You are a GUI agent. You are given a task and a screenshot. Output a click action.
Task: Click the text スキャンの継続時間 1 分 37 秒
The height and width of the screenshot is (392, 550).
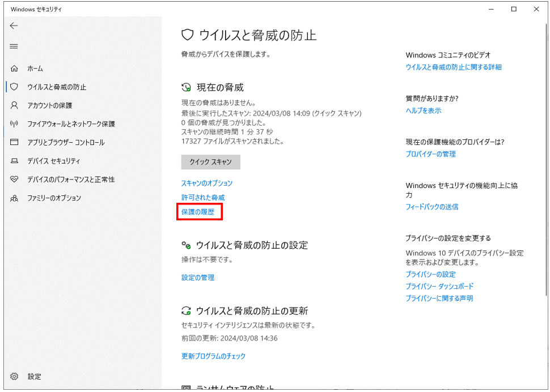coord(227,132)
